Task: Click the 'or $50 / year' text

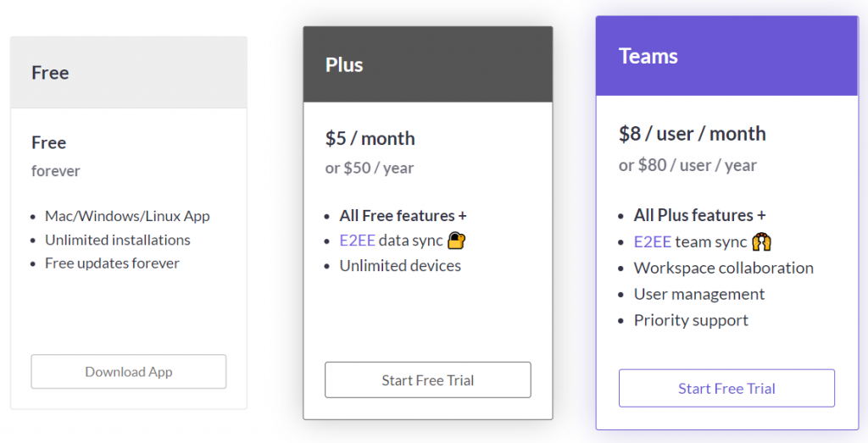Action: (x=370, y=168)
